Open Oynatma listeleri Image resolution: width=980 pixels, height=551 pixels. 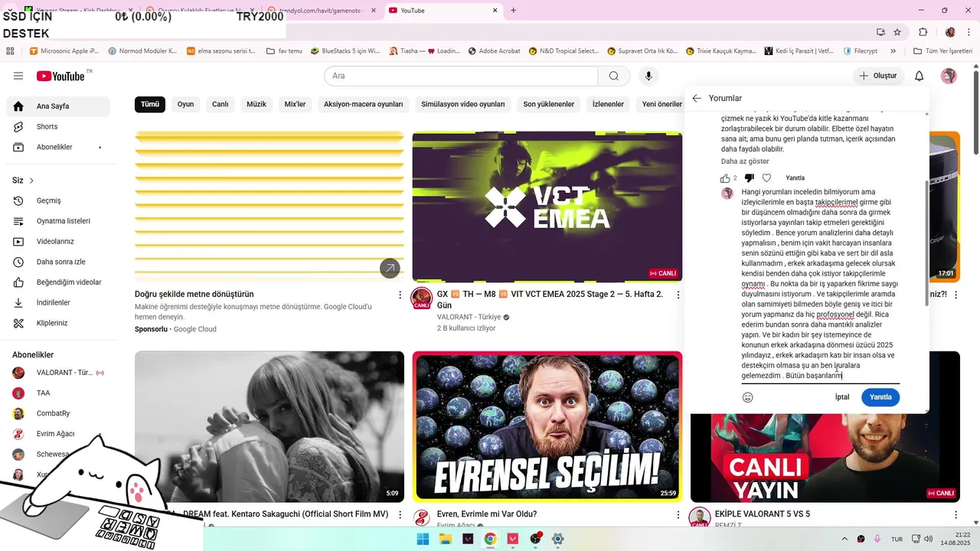point(58,221)
